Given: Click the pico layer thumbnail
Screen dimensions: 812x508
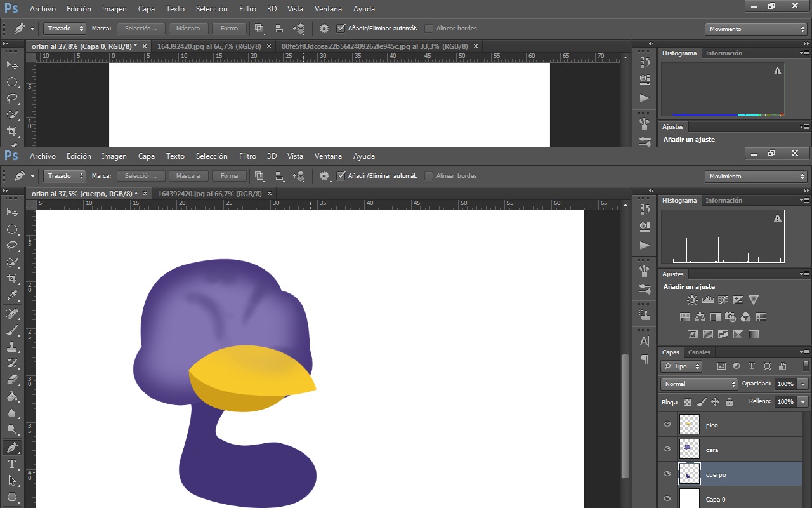Looking at the screenshot, I should (x=689, y=424).
